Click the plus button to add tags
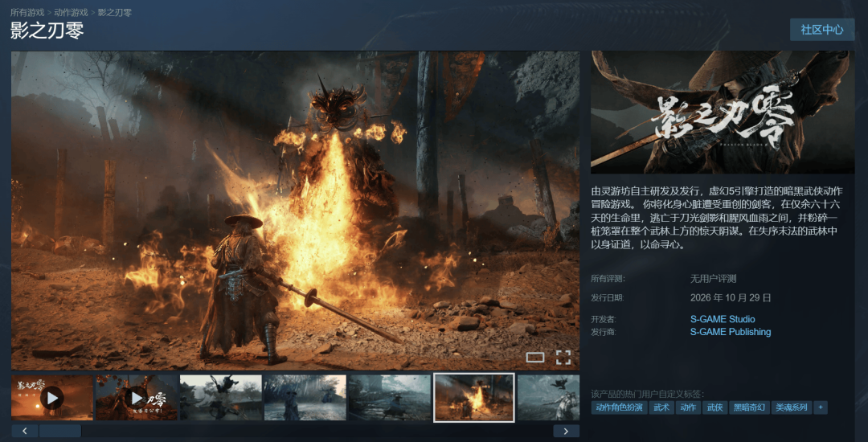This screenshot has height=442, width=868. (x=821, y=407)
